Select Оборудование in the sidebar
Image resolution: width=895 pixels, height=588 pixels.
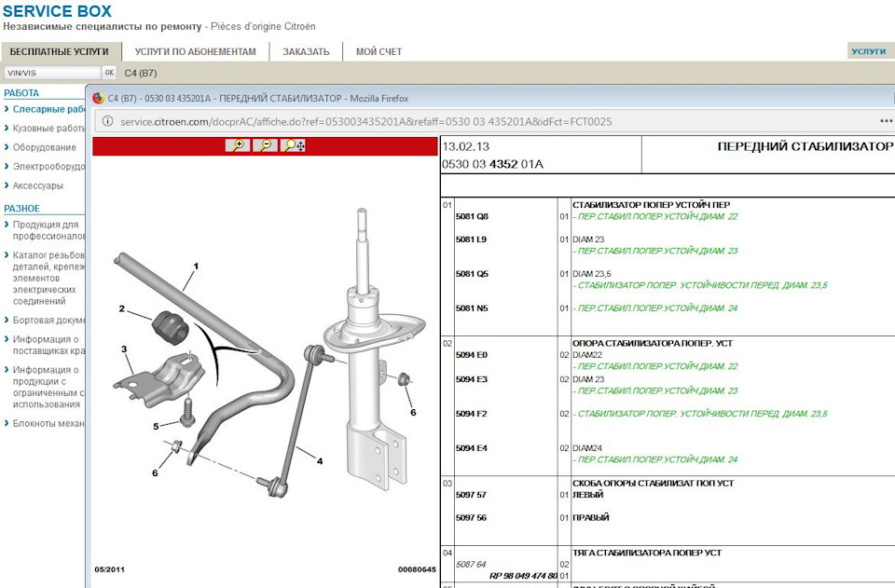coord(45,147)
